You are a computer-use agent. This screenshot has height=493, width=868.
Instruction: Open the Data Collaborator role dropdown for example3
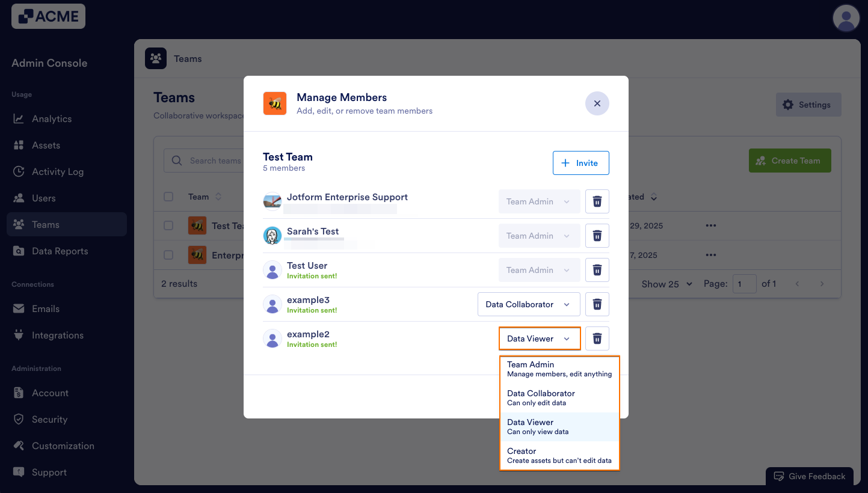click(x=528, y=304)
